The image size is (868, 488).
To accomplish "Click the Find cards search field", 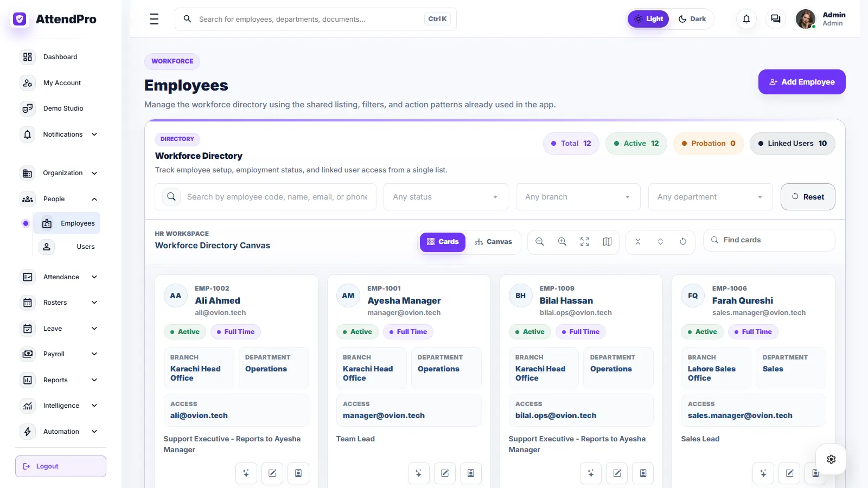I will click(769, 240).
